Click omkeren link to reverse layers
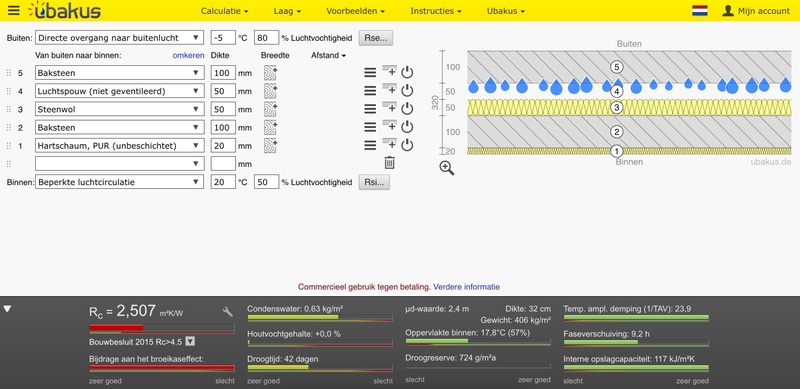The height and width of the screenshot is (389, 800). [x=188, y=55]
